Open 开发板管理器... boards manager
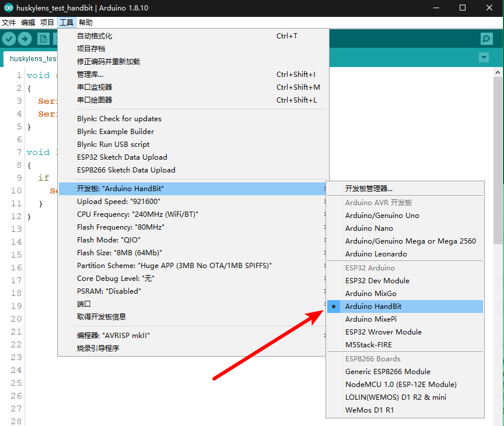The image size is (504, 426). 405,189
